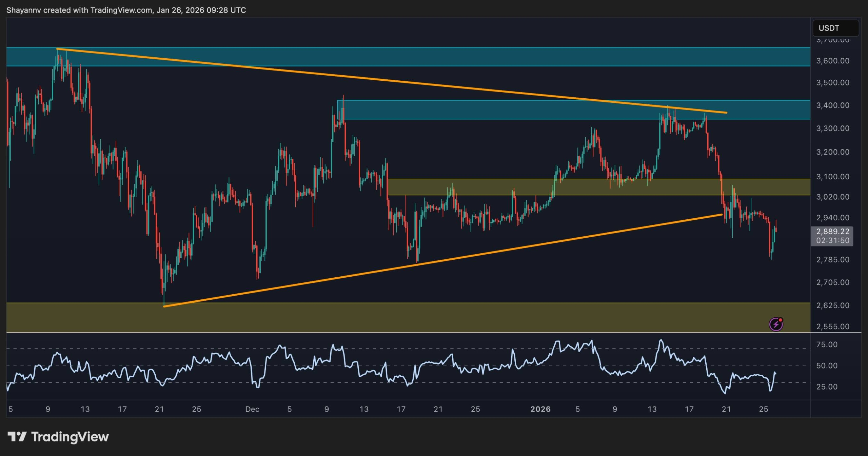Click the 3,500.00 price axis label
The height and width of the screenshot is (456, 868).
(832, 83)
